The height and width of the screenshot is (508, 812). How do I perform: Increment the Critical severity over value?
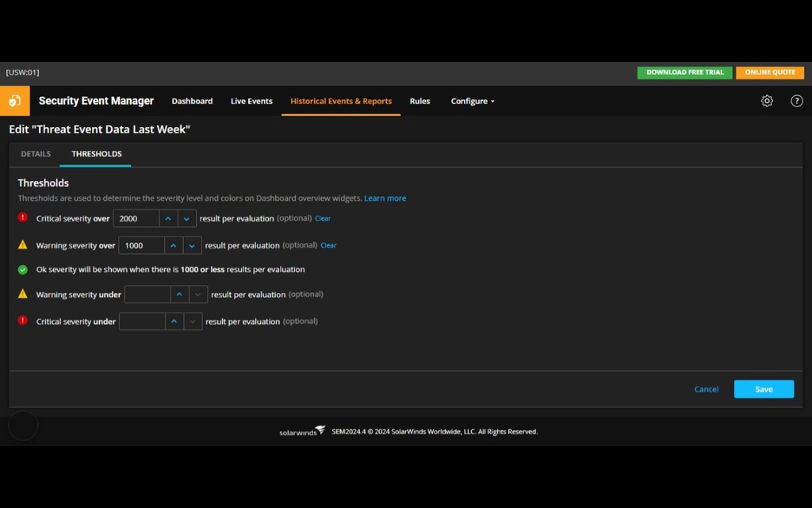(x=168, y=217)
